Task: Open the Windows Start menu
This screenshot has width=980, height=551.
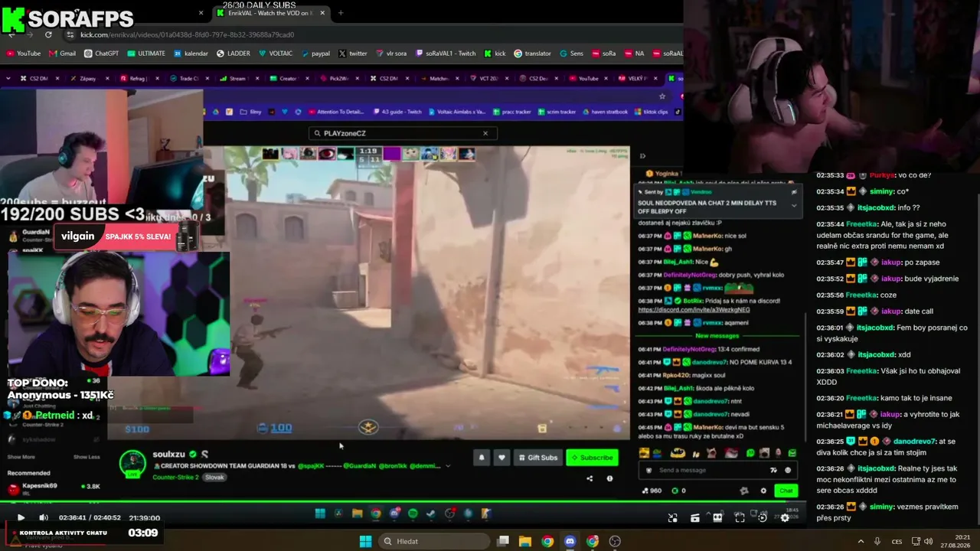Action: 365,541
